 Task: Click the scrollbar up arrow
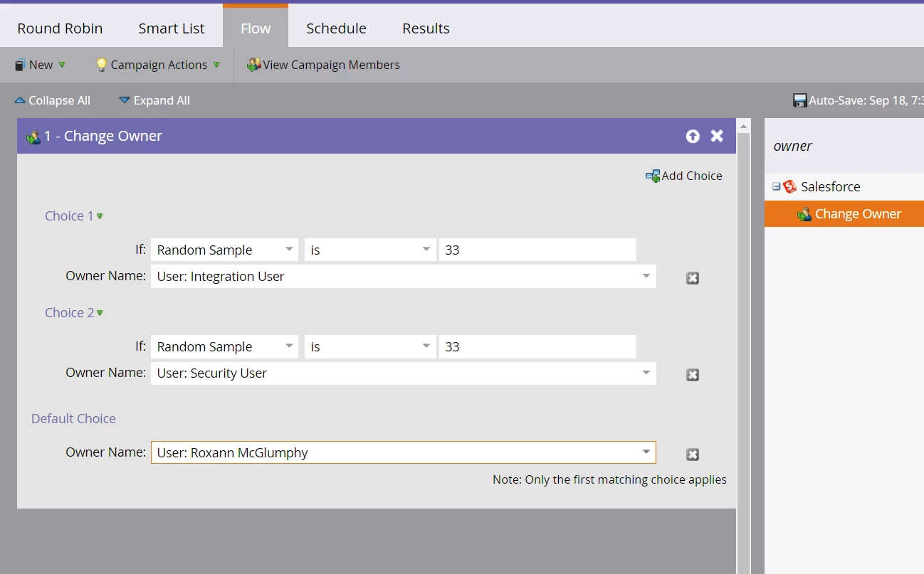[x=744, y=126]
